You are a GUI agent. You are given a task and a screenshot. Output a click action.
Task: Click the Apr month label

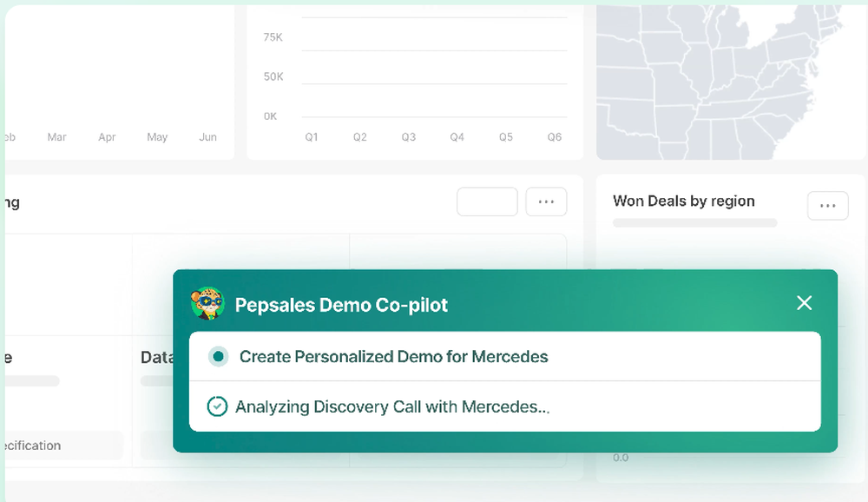(x=107, y=137)
